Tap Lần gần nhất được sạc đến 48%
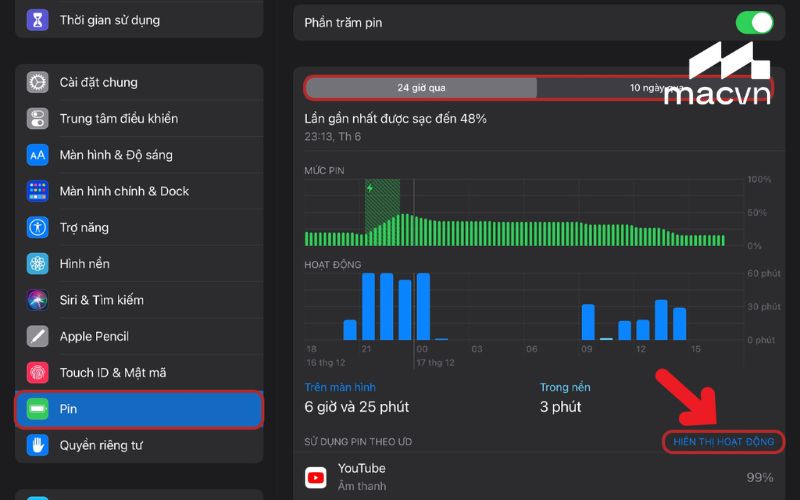 click(395, 119)
